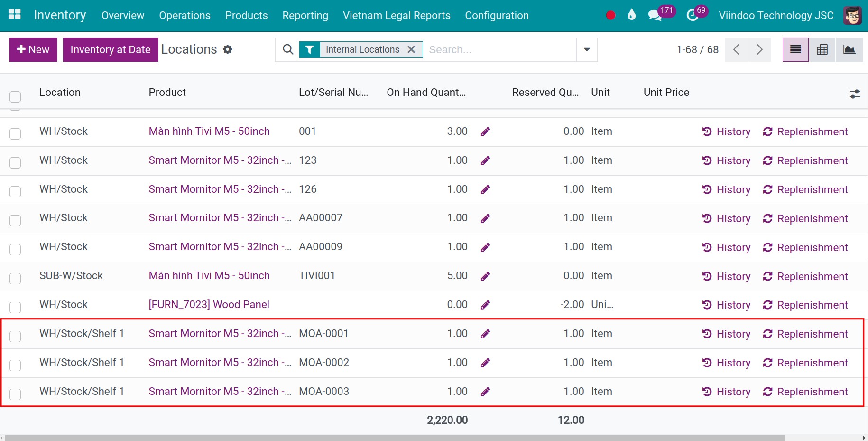Select the checkbox for lot MOA-0001 row

click(x=15, y=337)
